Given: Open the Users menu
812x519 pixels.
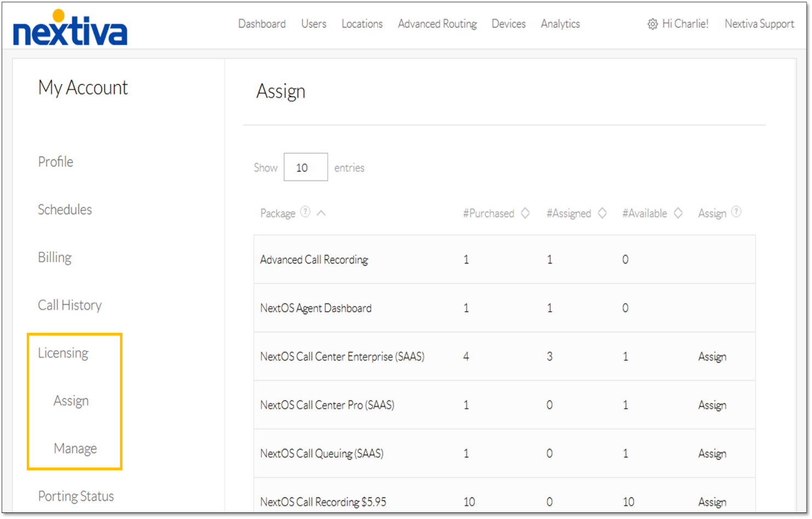Looking at the screenshot, I should click(314, 24).
